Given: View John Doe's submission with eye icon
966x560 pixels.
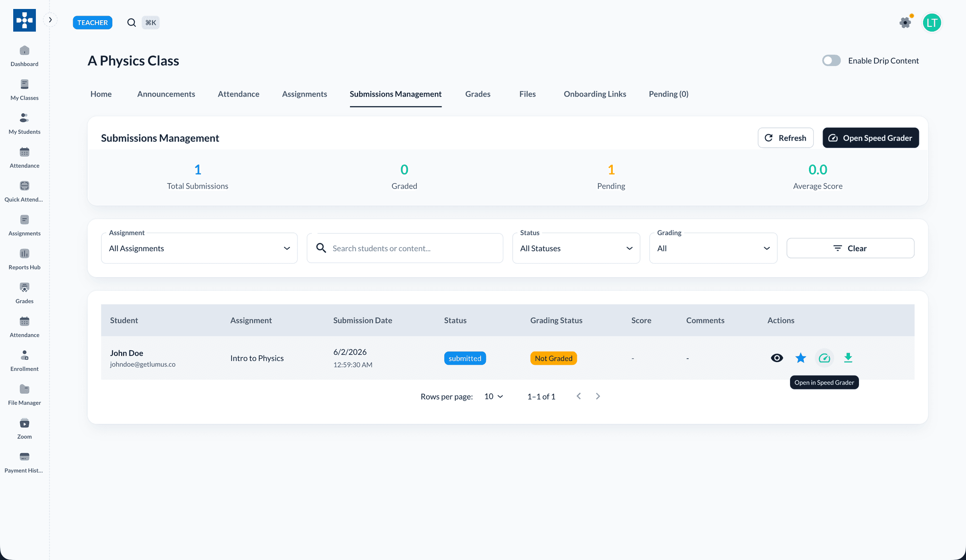Looking at the screenshot, I should pyautogui.click(x=777, y=358).
